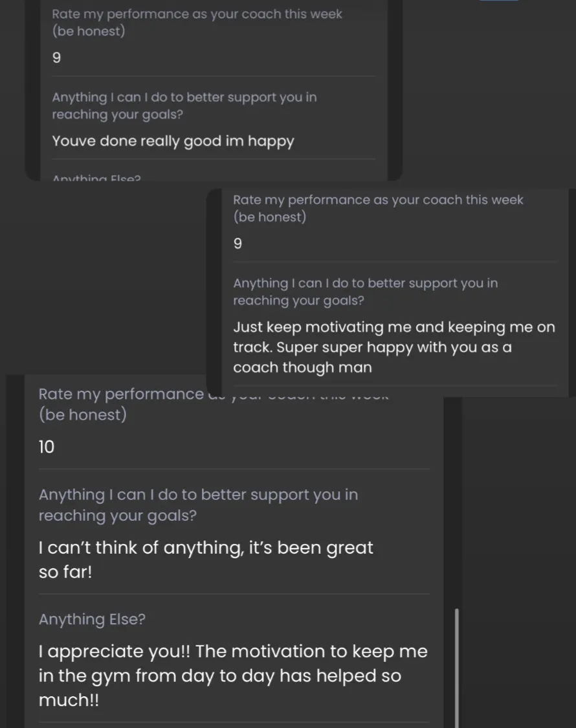Click the "9" rating in the "Super super happy" card
Image resolution: width=576 pixels, height=728 pixels.
pyautogui.click(x=238, y=244)
